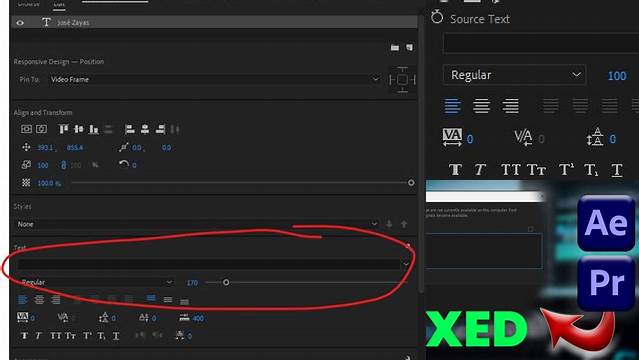Click the new layer icon
The height and width of the screenshot is (360, 639).
(409, 48)
